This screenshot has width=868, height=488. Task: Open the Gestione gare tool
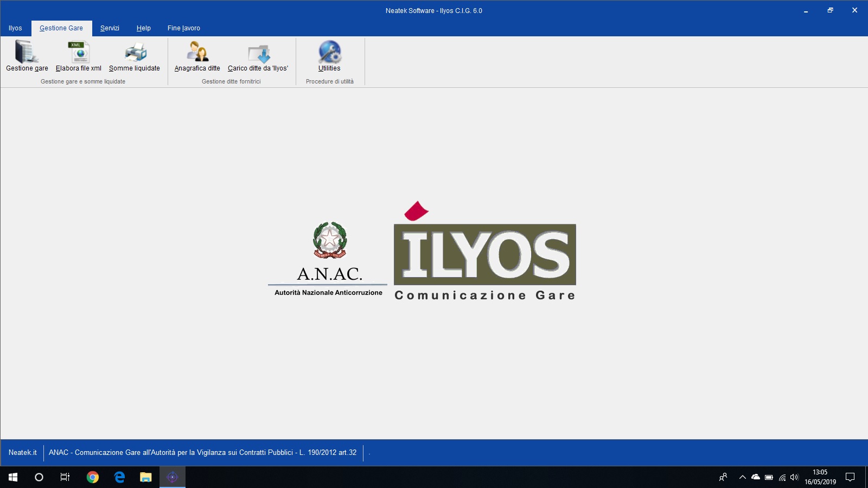(27, 56)
